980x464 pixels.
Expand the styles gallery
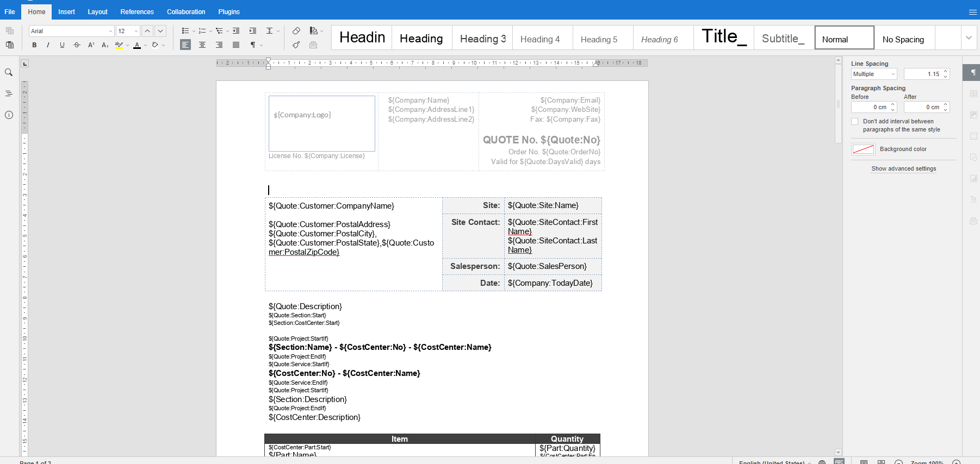(x=969, y=38)
